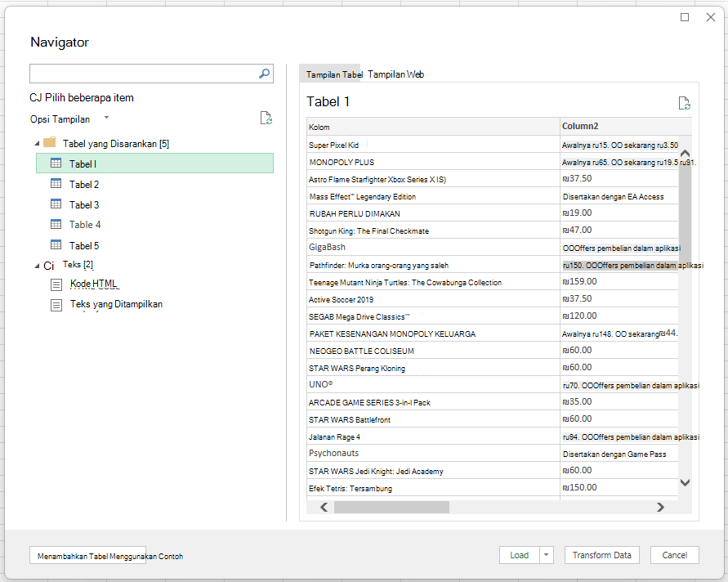The width and height of the screenshot is (728, 582).
Task: Select Tabel 2 in the tree
Action: 84,185
